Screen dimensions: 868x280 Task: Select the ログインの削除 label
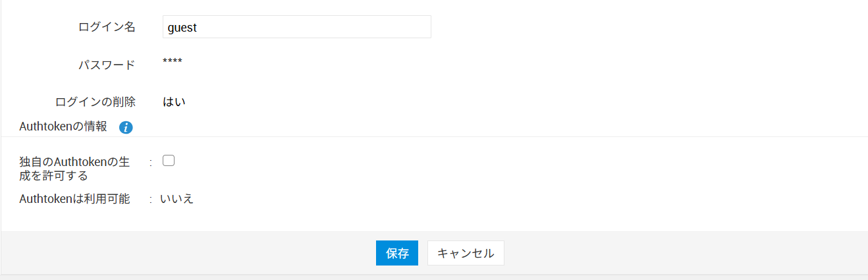click(95, 102)
